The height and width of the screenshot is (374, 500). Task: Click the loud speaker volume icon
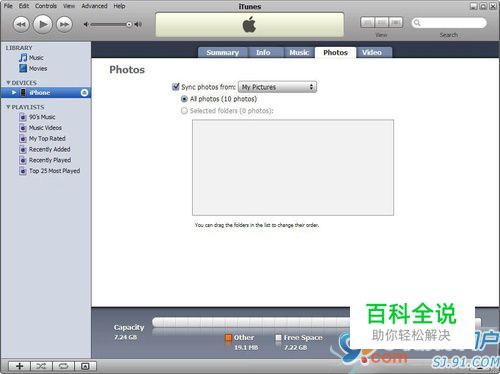coord(138,24)
